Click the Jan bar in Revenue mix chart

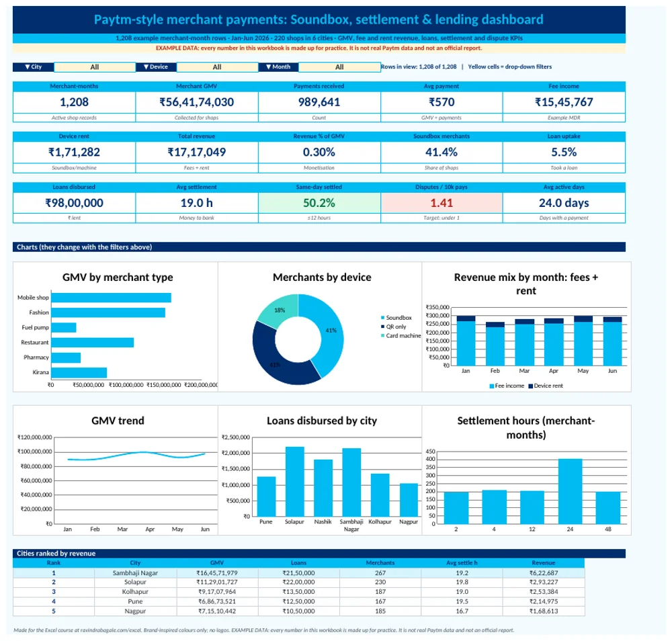pyautogui.click(x=466, y=341)
